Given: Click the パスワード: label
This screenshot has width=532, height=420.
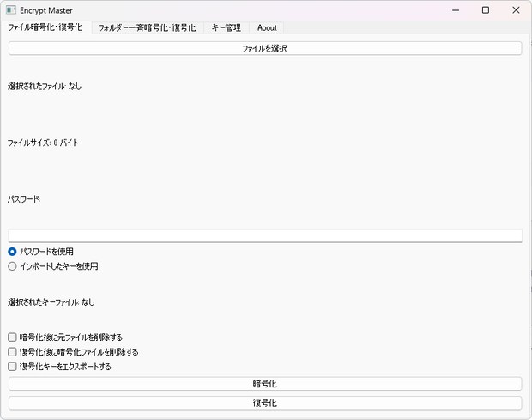Looking at the screenshot, I should (x=24, y=199).
